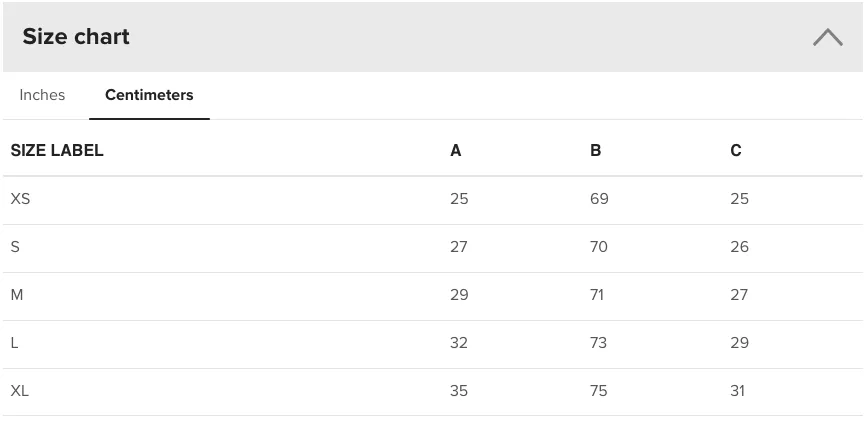Image resolution: width=864 pixels, height=423 pixels.
Task: Select the L size row label
Action: pos(14,343)
